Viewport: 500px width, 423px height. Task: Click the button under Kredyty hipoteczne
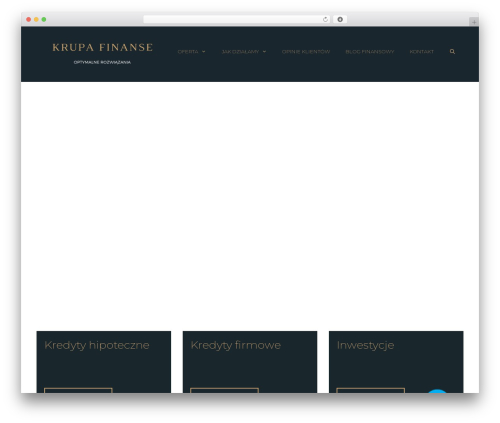78,390
